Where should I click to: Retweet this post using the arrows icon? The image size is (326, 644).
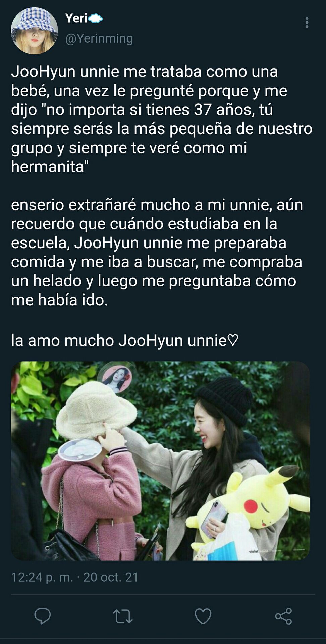click(x=123, y=616)
